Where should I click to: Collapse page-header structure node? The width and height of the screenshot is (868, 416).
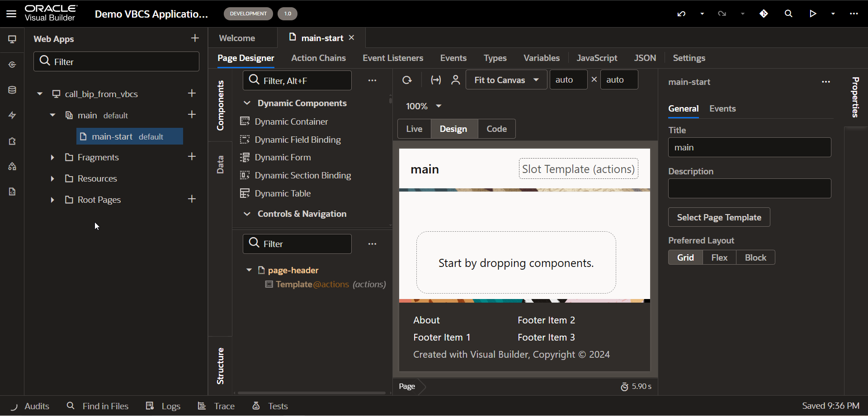click(249, 270)
